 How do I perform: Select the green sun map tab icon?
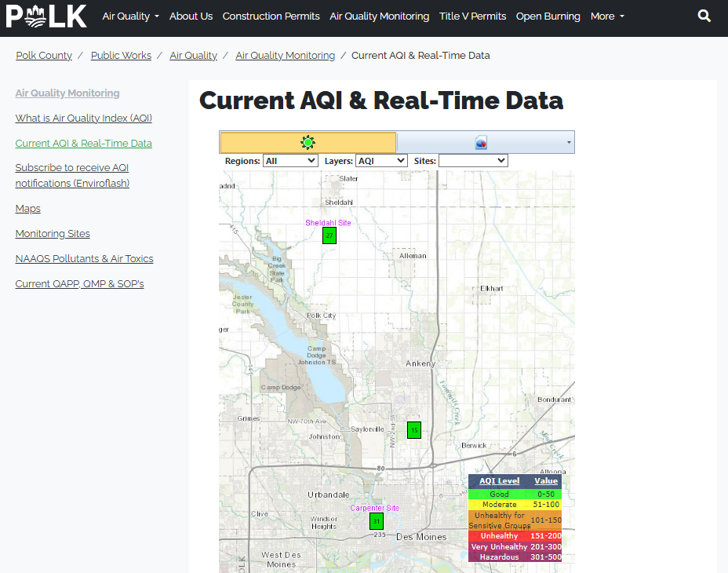pyautogui.click(x=308, y=142)
